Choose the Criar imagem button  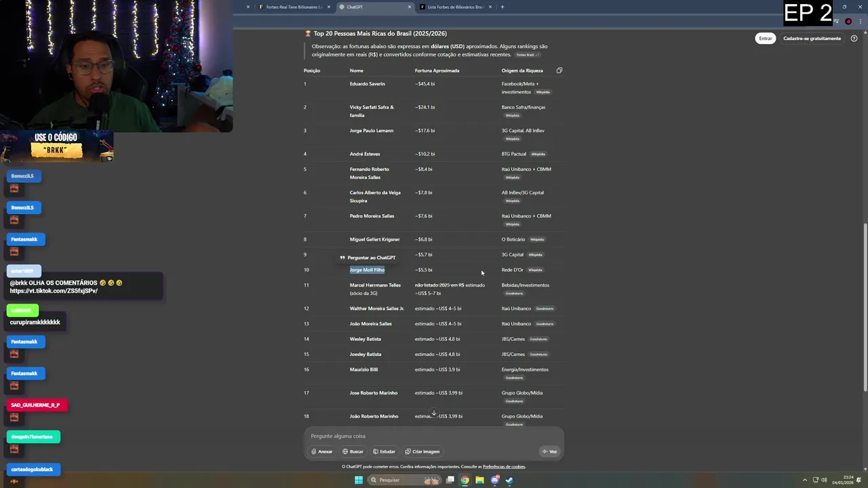pos(422,451)
